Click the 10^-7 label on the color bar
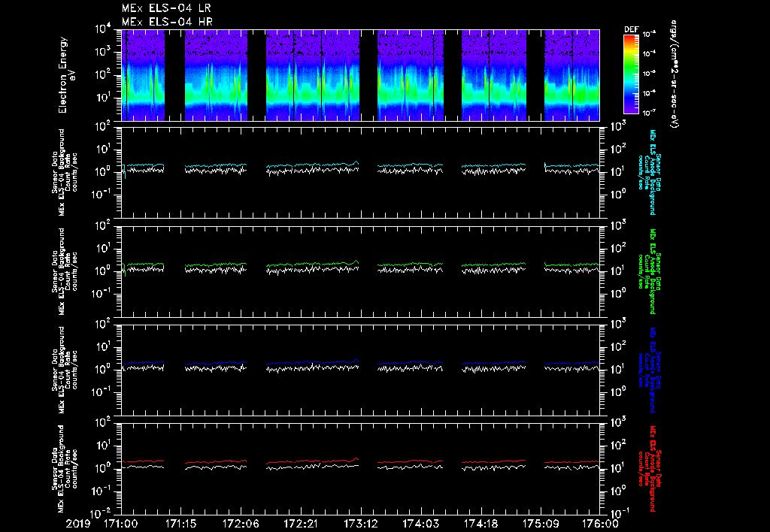770x532 pixels. pos(649,113)
